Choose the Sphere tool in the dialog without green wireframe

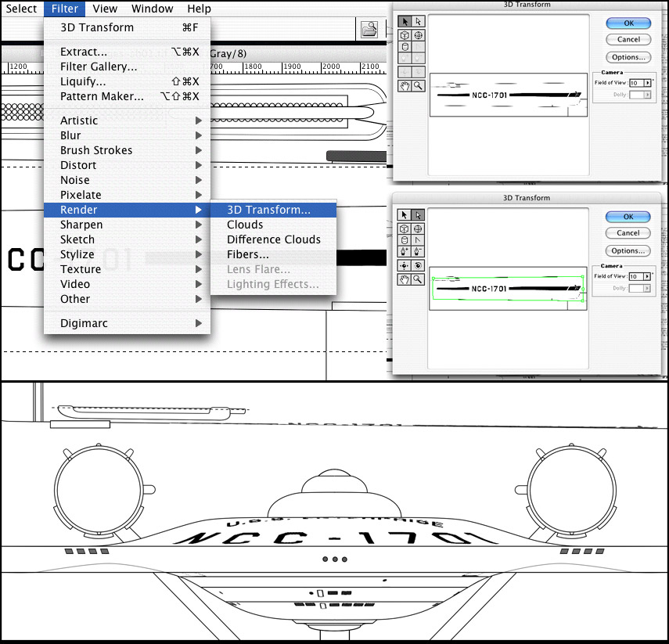418,35
